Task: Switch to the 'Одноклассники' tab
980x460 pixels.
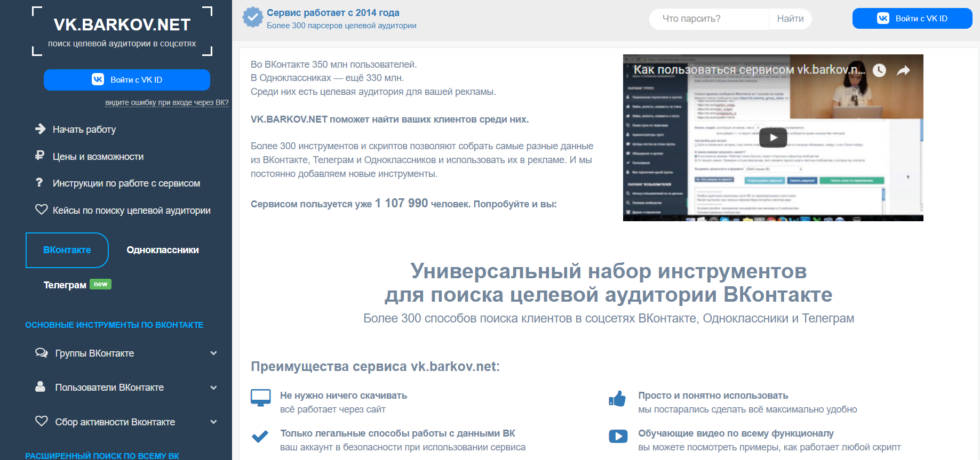Action: point(163,250)
